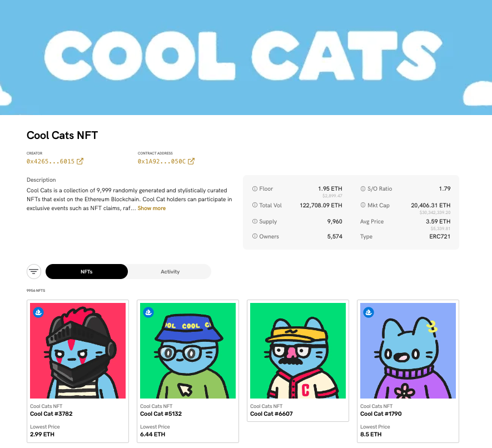The width and height of the screenshot is (492, 448).
Task: Switch to the Activity tab
Action: [x=170, y=272]
